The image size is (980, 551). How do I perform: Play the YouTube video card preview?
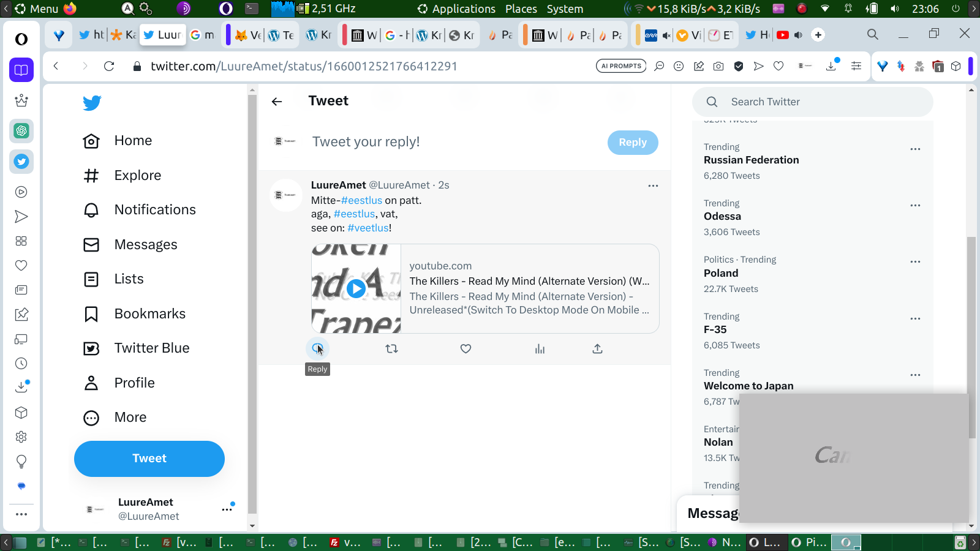356,288
